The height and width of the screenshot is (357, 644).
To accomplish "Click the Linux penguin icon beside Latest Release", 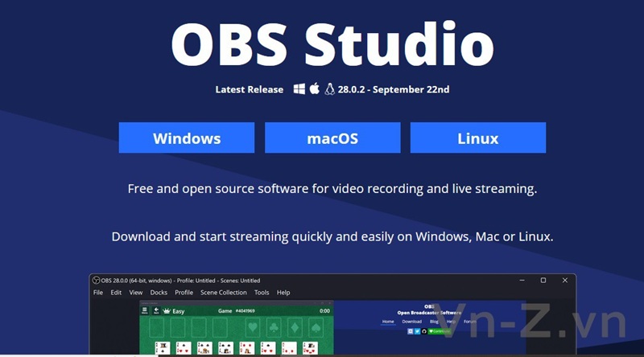I will tap(330, 89).
